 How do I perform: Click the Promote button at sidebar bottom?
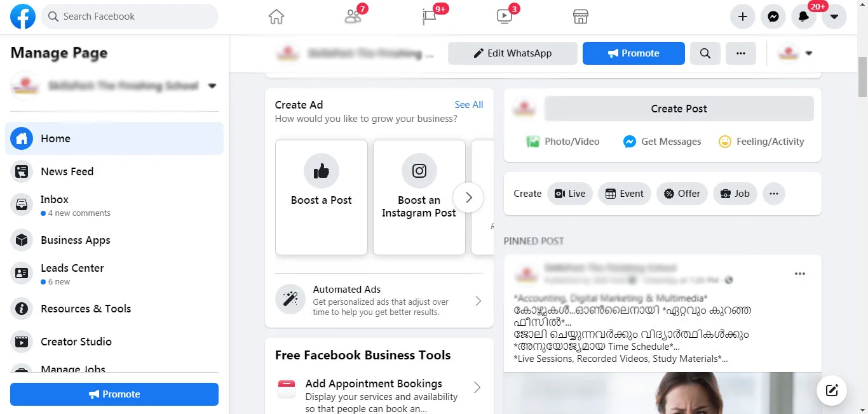tap(114, 394)
